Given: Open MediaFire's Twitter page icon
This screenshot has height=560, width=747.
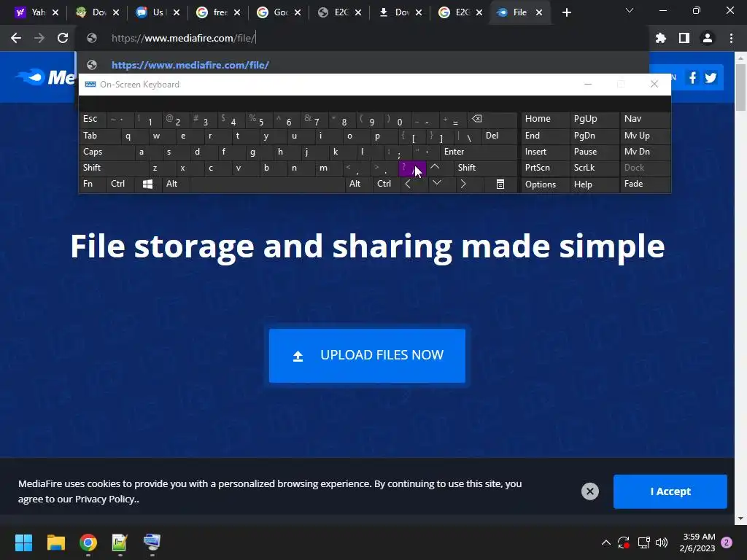Looking at the screenshot, I should [711, 77].
